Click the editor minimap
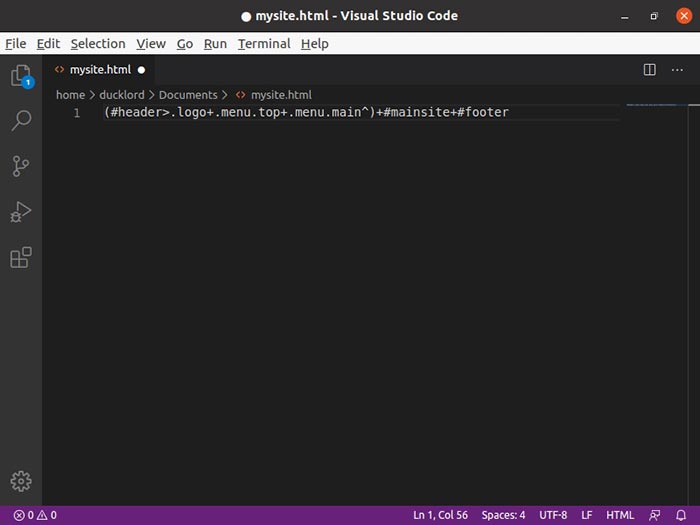This screenshot has height=525, width=700. click(x=656, y=105)
